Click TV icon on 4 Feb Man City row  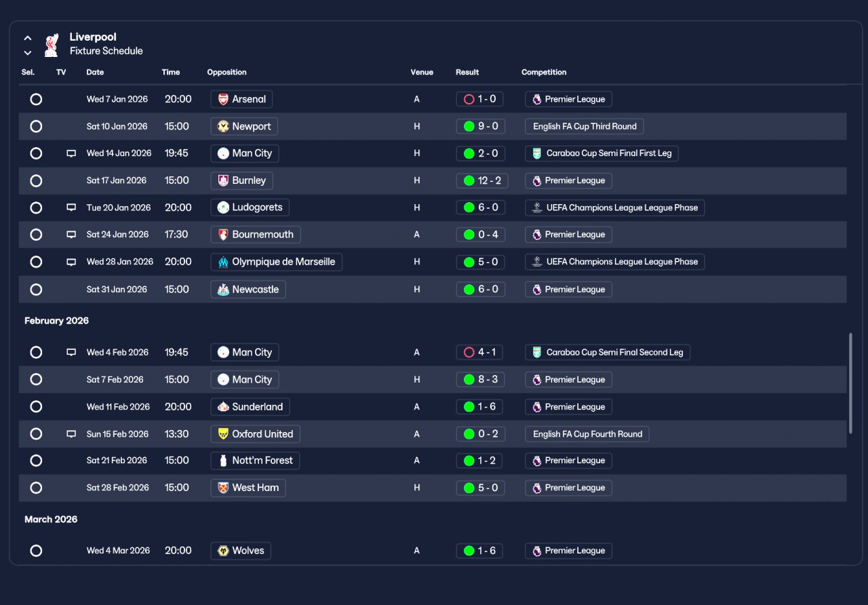tap(71, 353)
